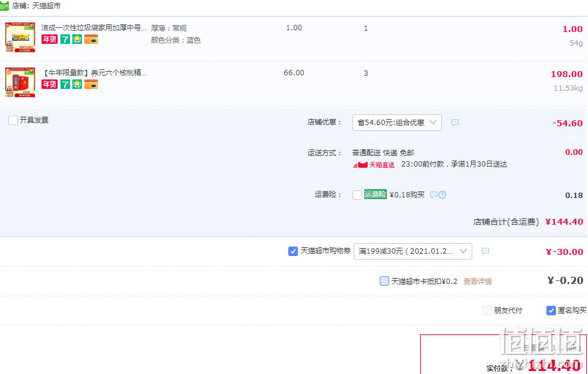Click the 运费险： label
Viewport: 588px width, 374px height.
[x=328, y=194]
